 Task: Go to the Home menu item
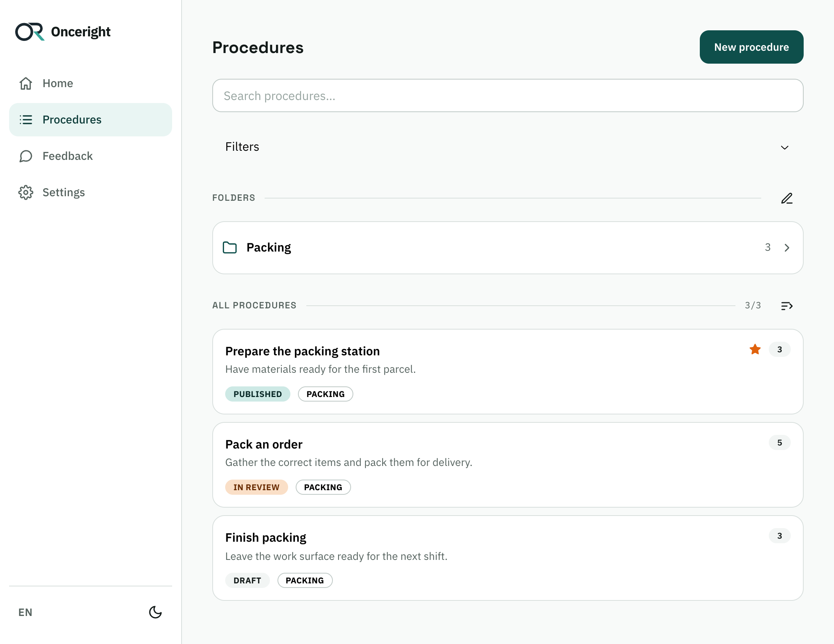point(91,83)
